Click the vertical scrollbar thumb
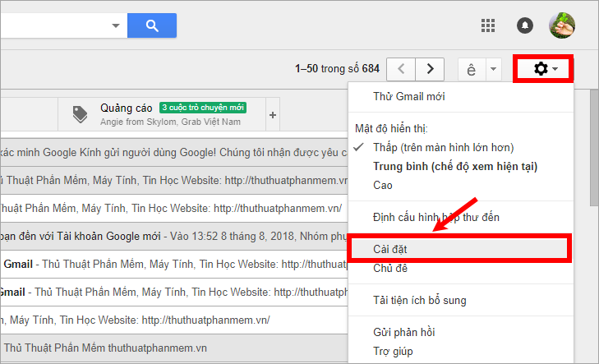Image resolution: width=599 pixels, height=364 pixels. (x=593, y=148)
